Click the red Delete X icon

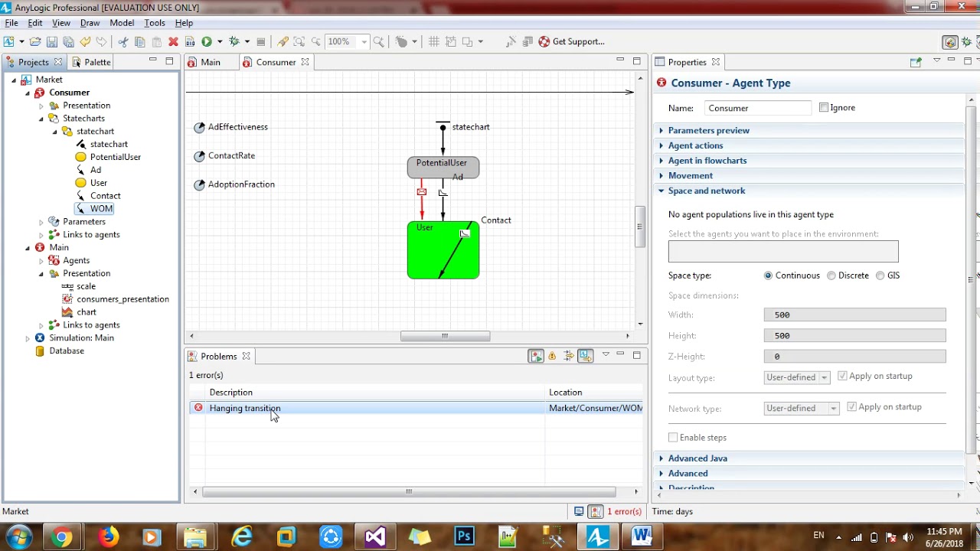click(173, 41)
